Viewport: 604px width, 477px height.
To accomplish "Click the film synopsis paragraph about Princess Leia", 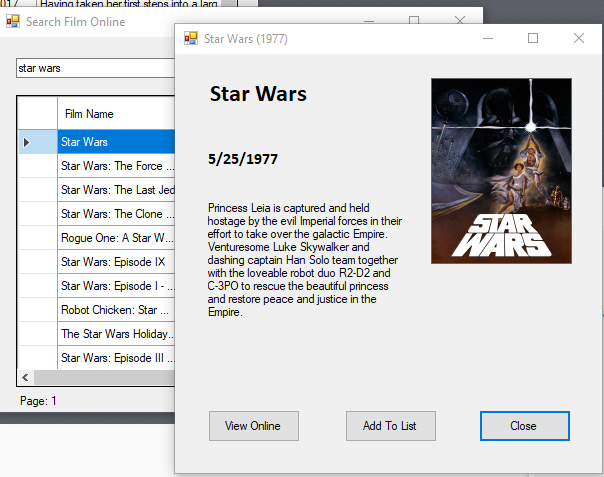I will click(304, 260).
